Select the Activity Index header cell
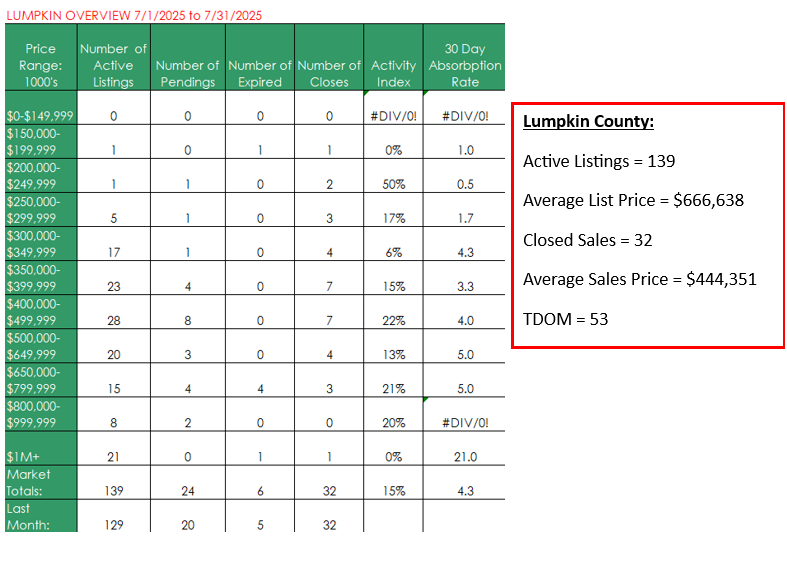The width and height of the screenshot is (787, 573). click(394, 57)
